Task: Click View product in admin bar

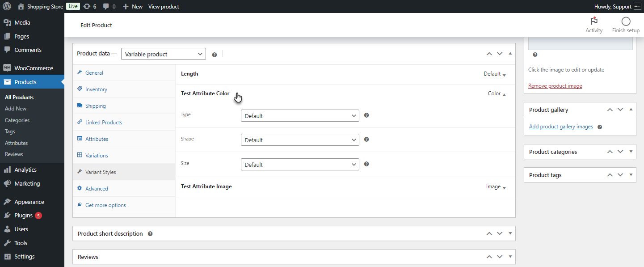Action: [x=164, y=7]
